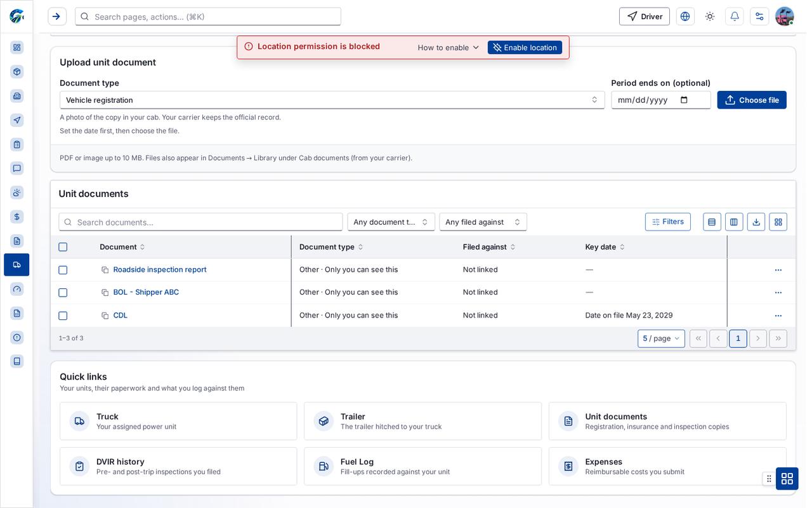Open the Any filed against filter

483,222
